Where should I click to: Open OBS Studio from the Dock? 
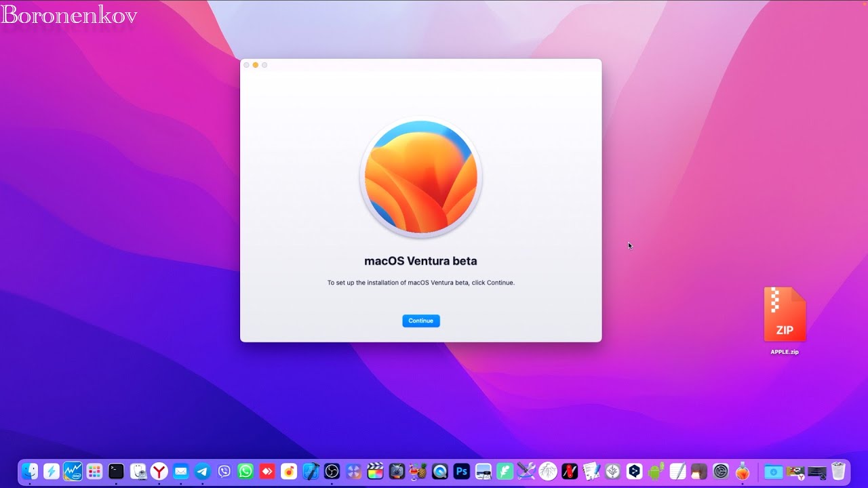[x=332, y=471]
